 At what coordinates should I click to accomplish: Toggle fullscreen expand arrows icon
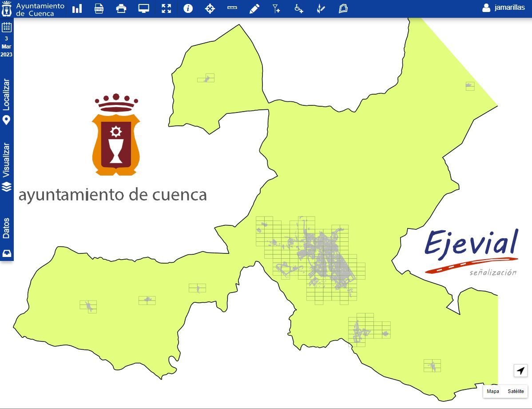click(166, 8)
